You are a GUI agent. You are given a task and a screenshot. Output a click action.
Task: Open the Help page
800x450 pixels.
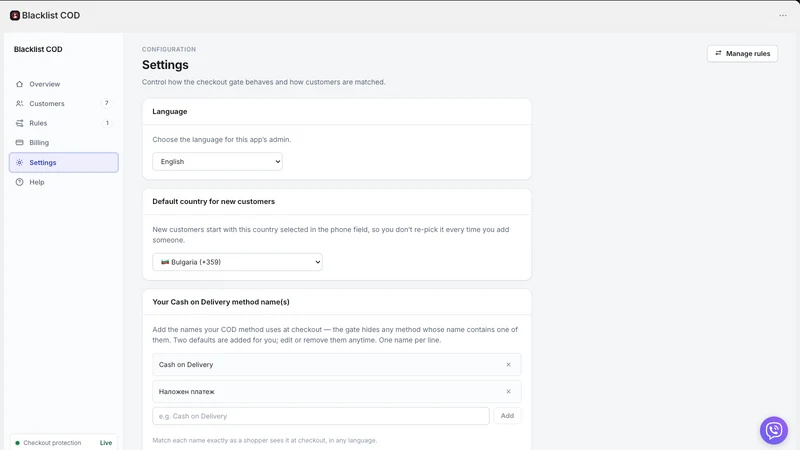pos(64,182)
